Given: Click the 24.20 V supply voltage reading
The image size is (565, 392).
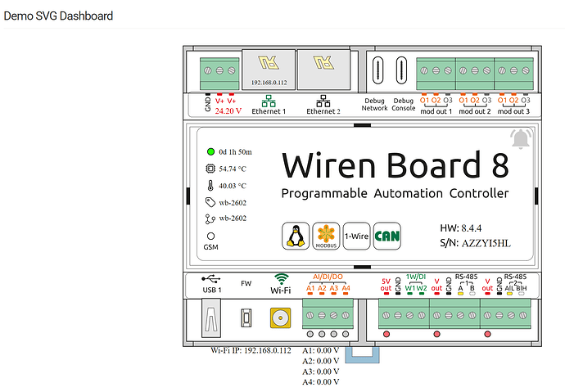Looking at the screenshot, I should tap(228, 110).
